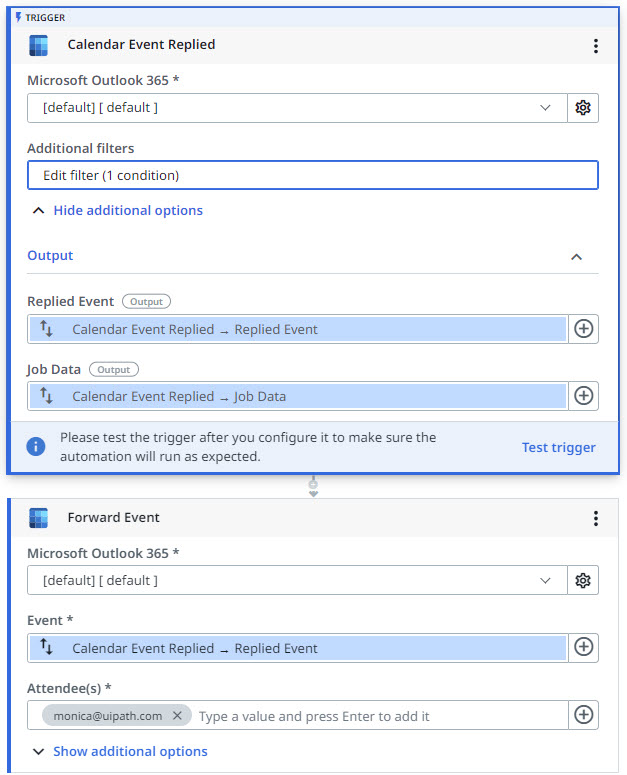Viewport: 627px width, 775px height.
Task: Click gear icon for trigger Outlook connection
Action: pos(583,107)
